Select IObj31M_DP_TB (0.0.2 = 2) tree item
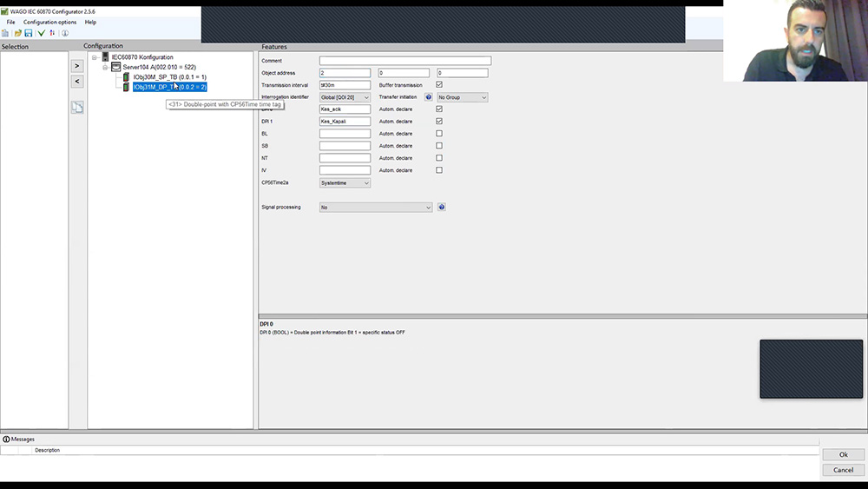Viewport: 868px width, 489px height. click(x=170, y=87)
